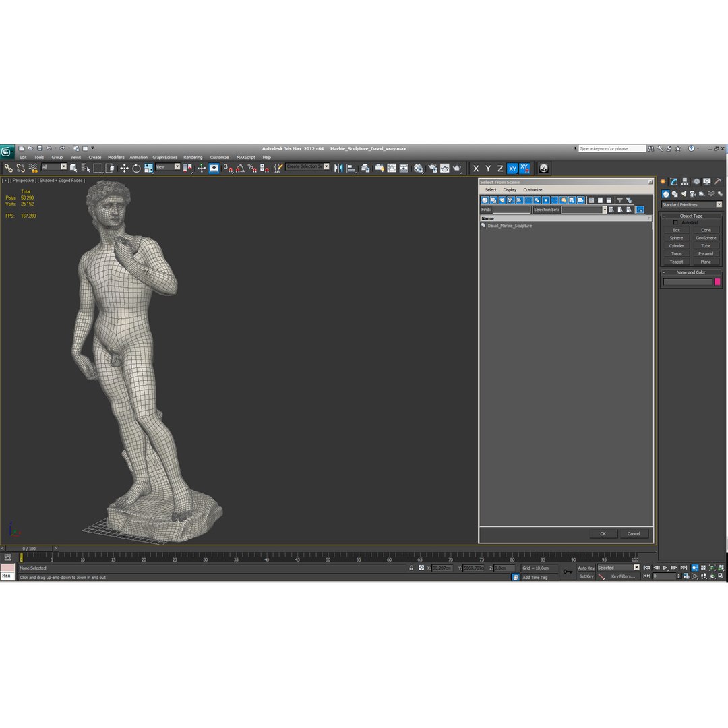This screenshot has height=728, width=728.
Task: Click the pink object color swatch
Action: (717, 282)
